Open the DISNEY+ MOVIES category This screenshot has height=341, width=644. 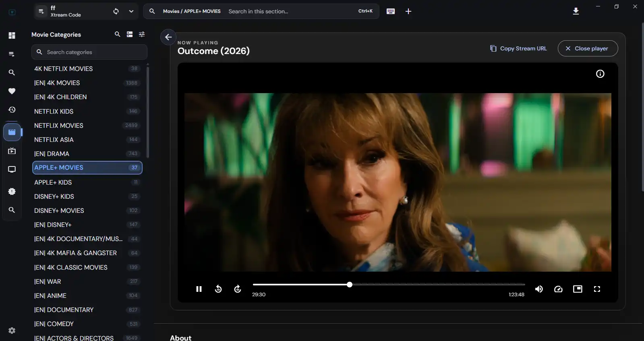[87, 210]
